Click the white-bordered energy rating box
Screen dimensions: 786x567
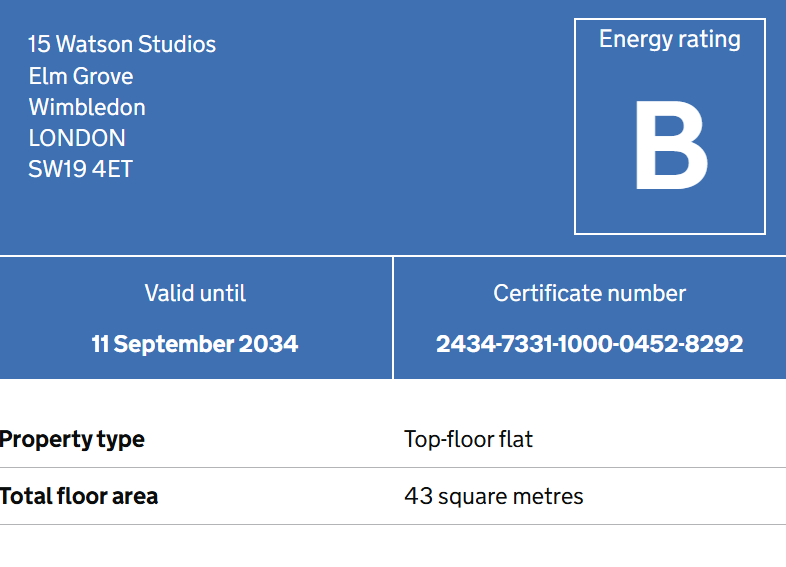670,126
